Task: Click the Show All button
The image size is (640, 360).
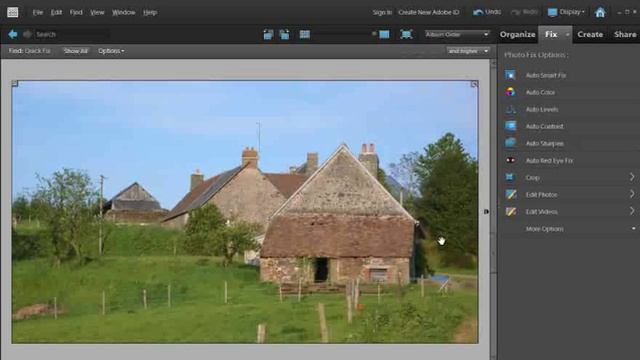Action: coord(76,51)
